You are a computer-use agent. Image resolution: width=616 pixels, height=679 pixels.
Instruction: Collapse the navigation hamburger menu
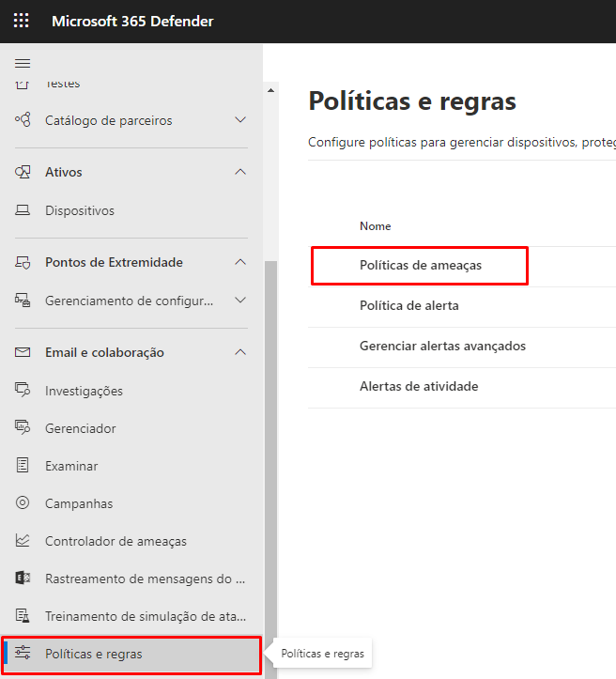point(23,64)
